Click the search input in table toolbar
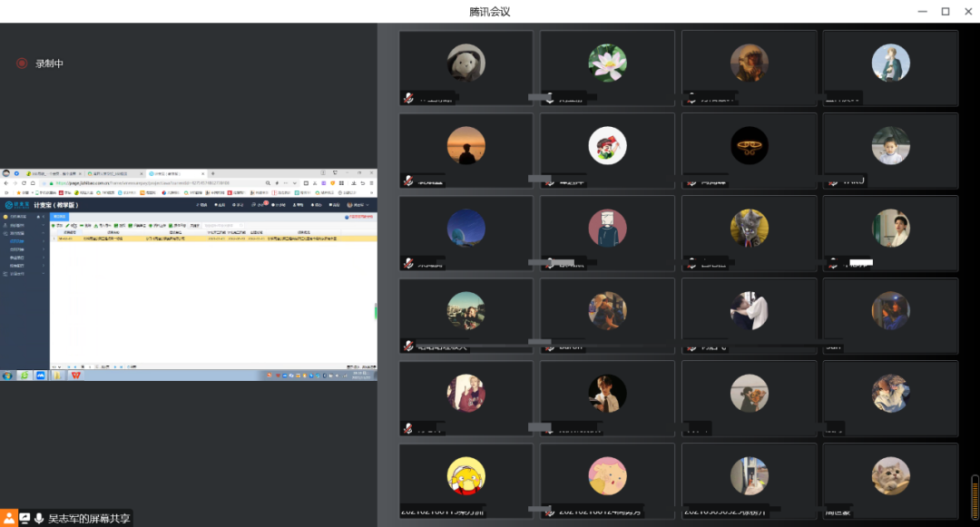The image size is (980, 527). 222,226
